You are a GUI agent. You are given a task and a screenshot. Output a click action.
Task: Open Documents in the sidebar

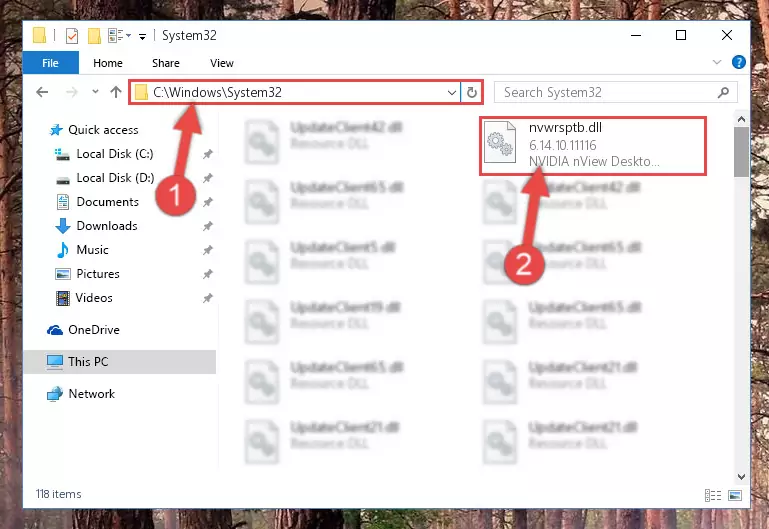[x=107, y=202]
